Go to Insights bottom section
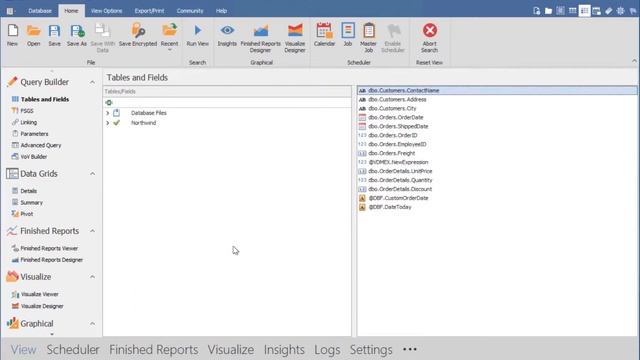The width and height of the screenshot is (640, 360). click(x=284, y=349)
